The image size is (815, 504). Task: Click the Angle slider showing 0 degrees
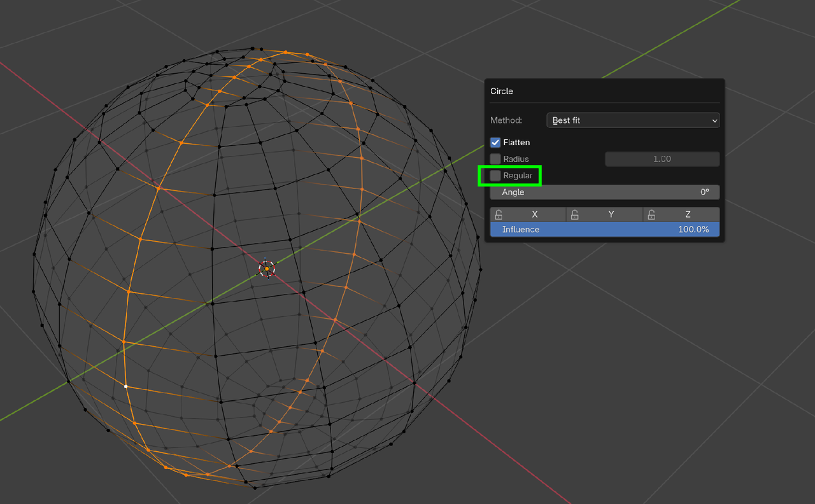pos(604,192)
